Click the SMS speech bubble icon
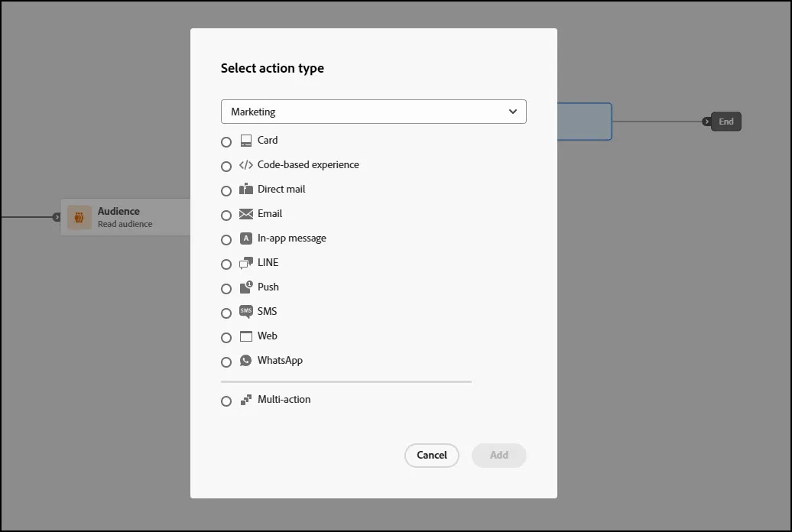Screen dimensions: 792x532 (246, 312)
